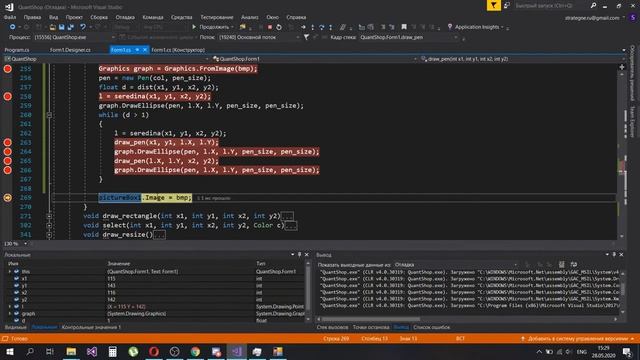The height and width of the screenshot is (360, 640).
Task: Click the user account avatar S
Action: click(x=633, y=18)
